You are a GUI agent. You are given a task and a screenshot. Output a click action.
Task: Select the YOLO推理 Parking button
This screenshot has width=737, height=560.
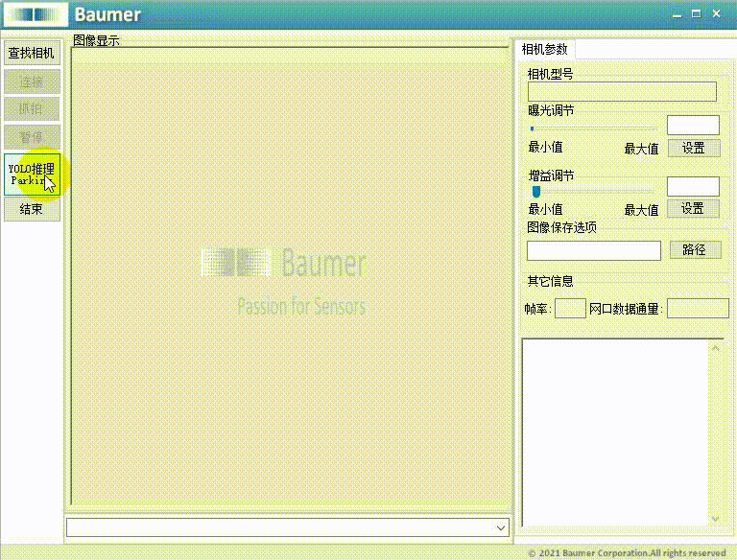click(x=32, y=175)
